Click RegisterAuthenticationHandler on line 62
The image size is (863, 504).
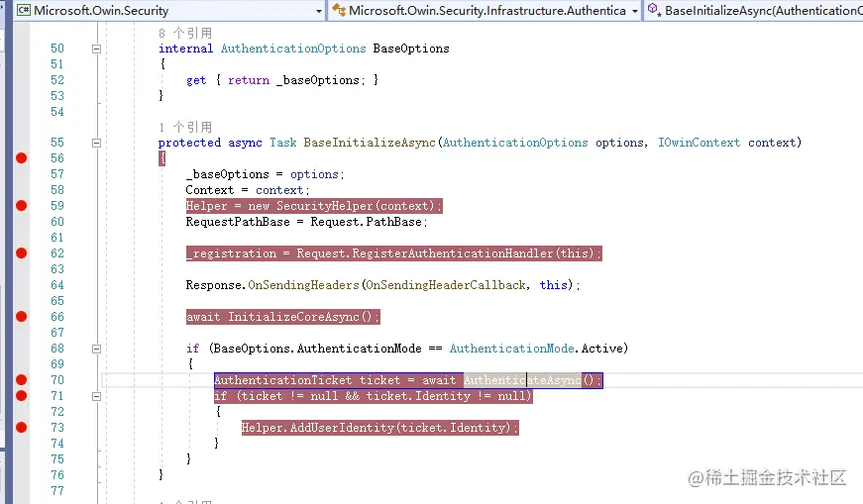pos(453,253)
